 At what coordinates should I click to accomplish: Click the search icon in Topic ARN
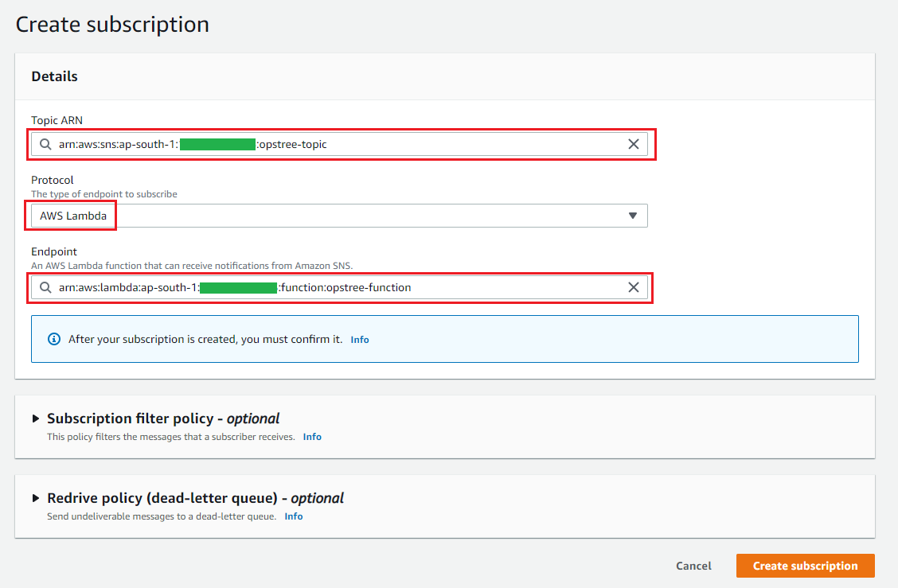point(45,144)
